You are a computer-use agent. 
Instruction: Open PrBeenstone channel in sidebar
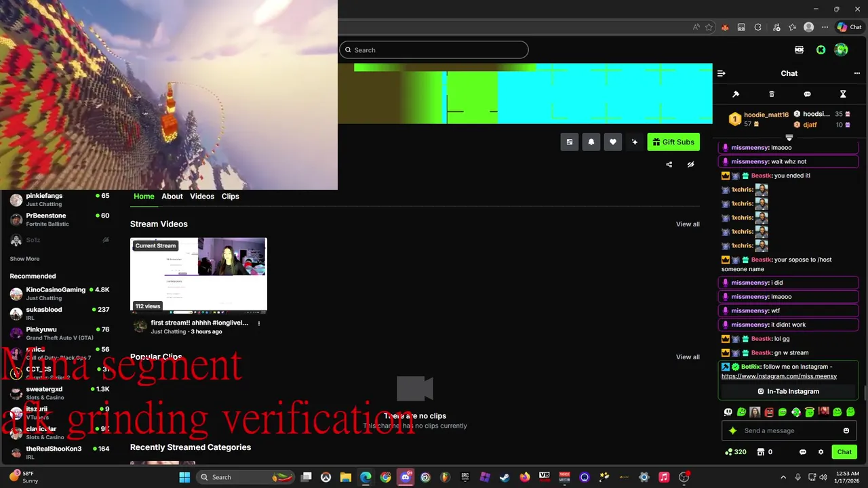pyautogui.click(x=60, y=219)
